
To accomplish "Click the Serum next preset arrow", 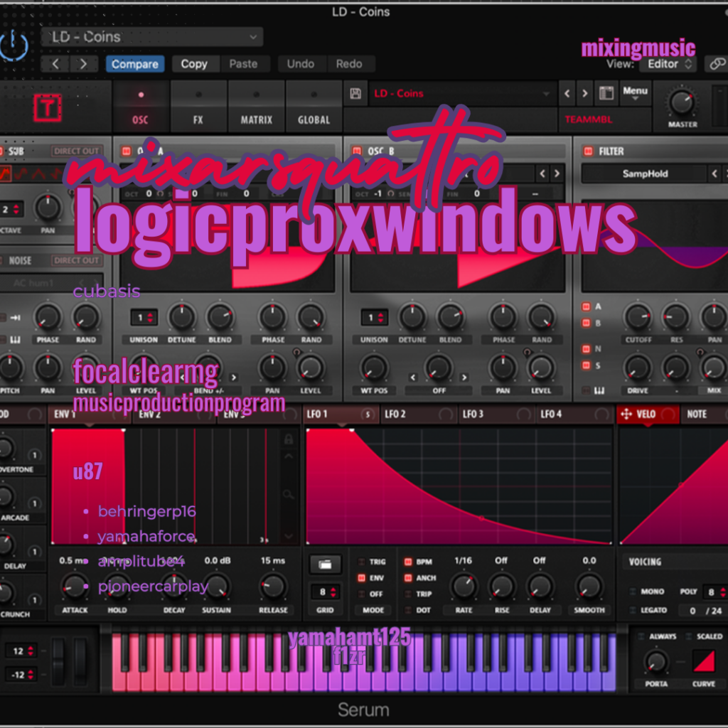I will pyautogui.click(x=584, y=93).
